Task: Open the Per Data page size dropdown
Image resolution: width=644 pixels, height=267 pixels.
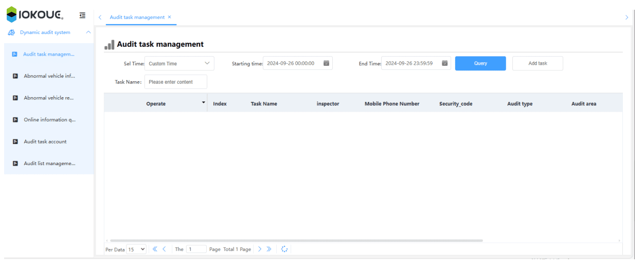Action: pyautogui.click(x=137, y=249)
